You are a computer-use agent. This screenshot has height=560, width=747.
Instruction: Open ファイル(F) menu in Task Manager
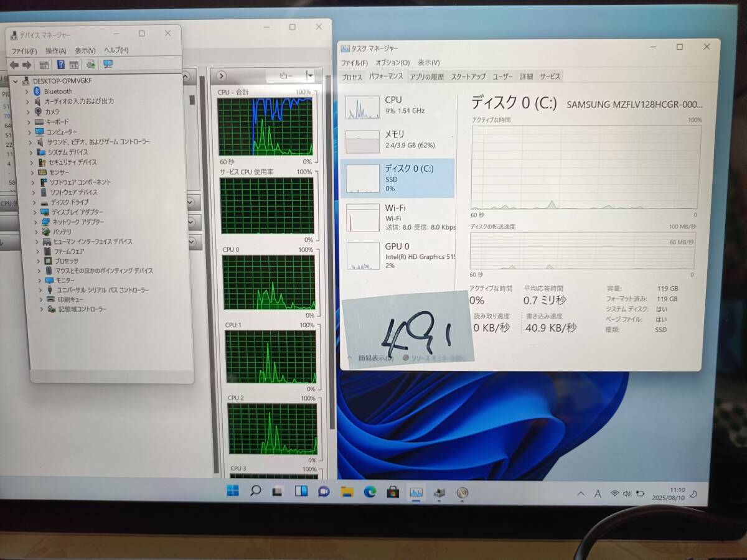[x=354, y=63]
